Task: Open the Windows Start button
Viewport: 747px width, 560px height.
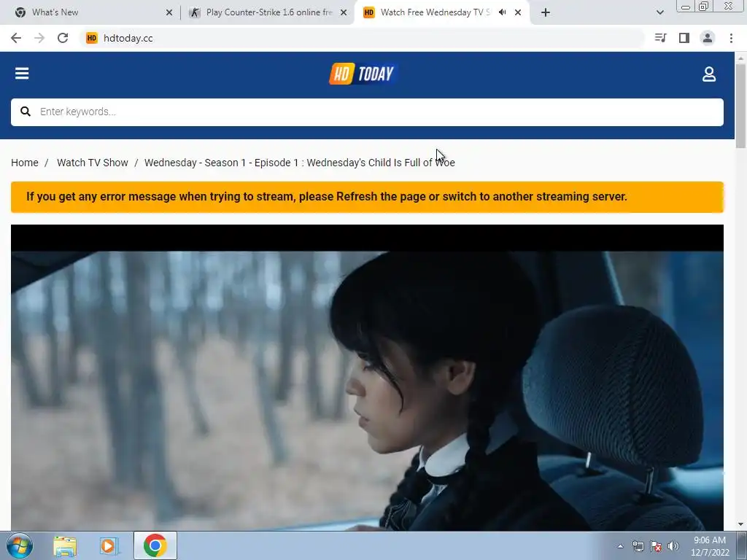Action: (20, 545)
